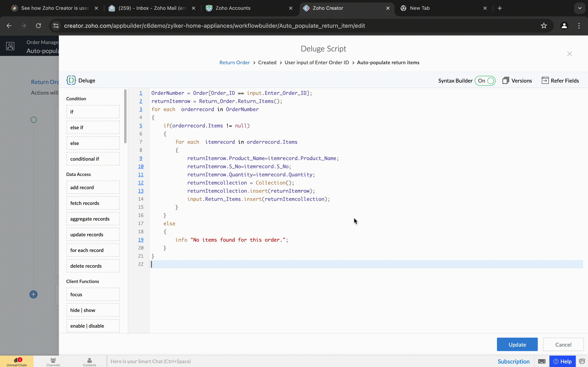
Task: Close the Deluge Script dialog
Action: (x=569, y=54)
